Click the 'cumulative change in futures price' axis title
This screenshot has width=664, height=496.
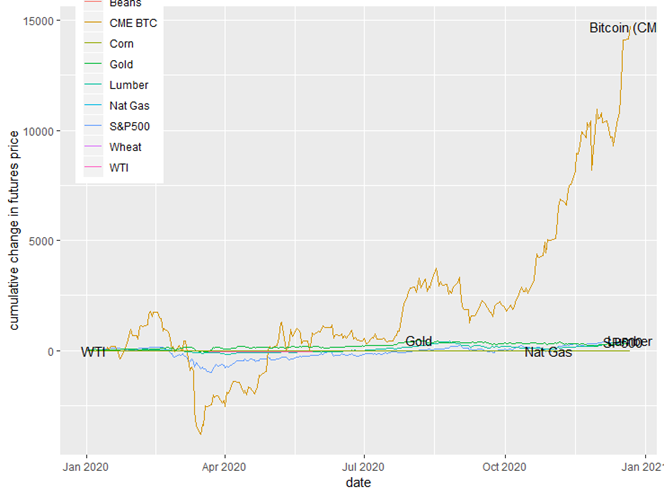pos(15,232)
